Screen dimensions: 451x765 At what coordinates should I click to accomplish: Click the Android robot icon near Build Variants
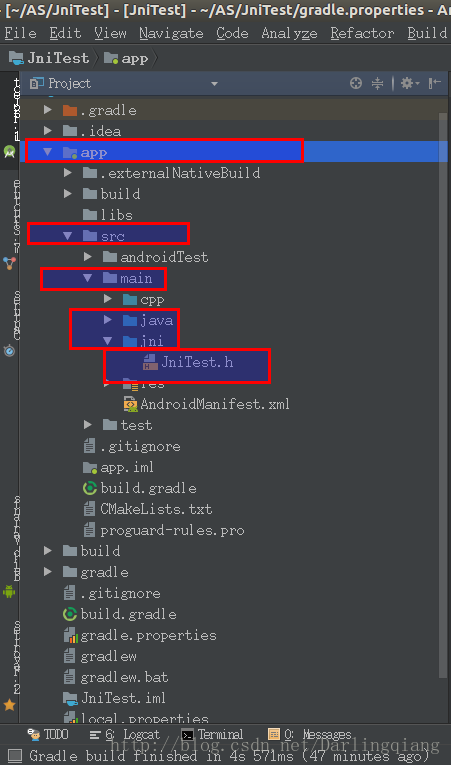9,592
